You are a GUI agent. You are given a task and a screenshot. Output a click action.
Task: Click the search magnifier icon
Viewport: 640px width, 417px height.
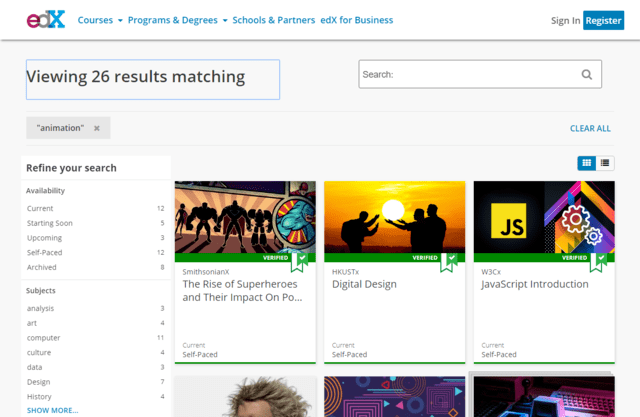coord(587,74)
